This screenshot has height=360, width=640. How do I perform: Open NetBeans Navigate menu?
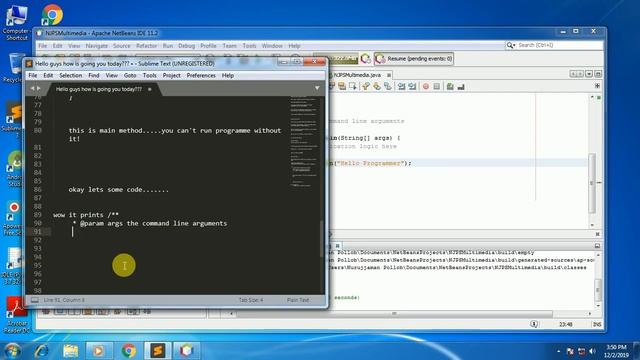[97, 46]
